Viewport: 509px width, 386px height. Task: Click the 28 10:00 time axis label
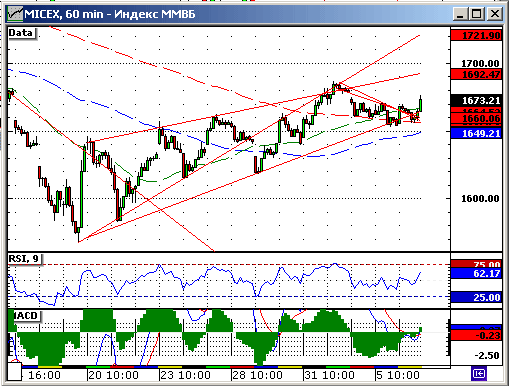(257, 375)
